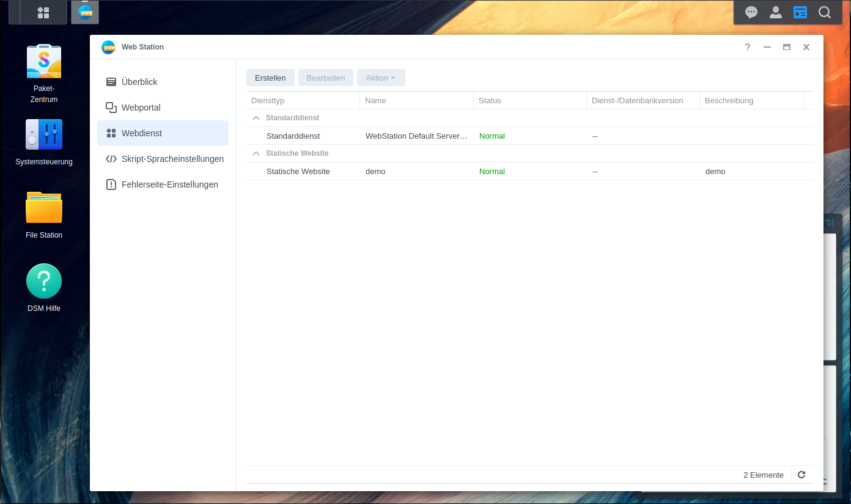
Task: Open the user account options icon
Action: pos(776,12)
